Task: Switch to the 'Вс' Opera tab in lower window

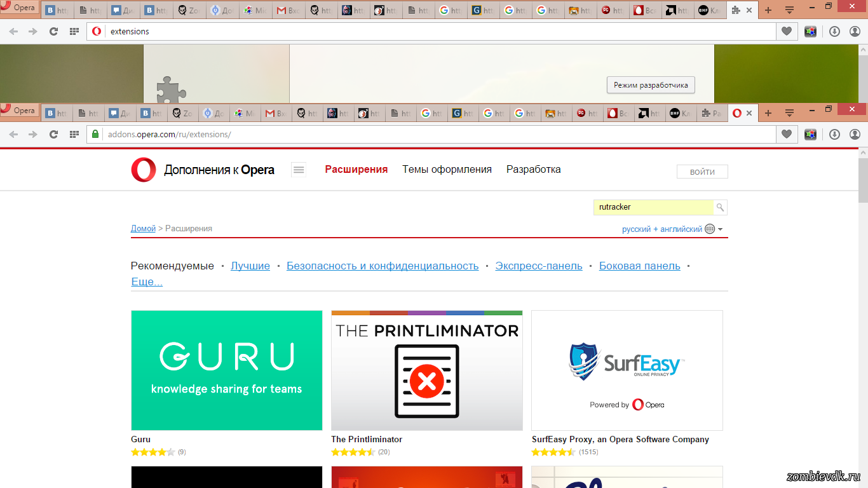Action: tap(619, 114)
